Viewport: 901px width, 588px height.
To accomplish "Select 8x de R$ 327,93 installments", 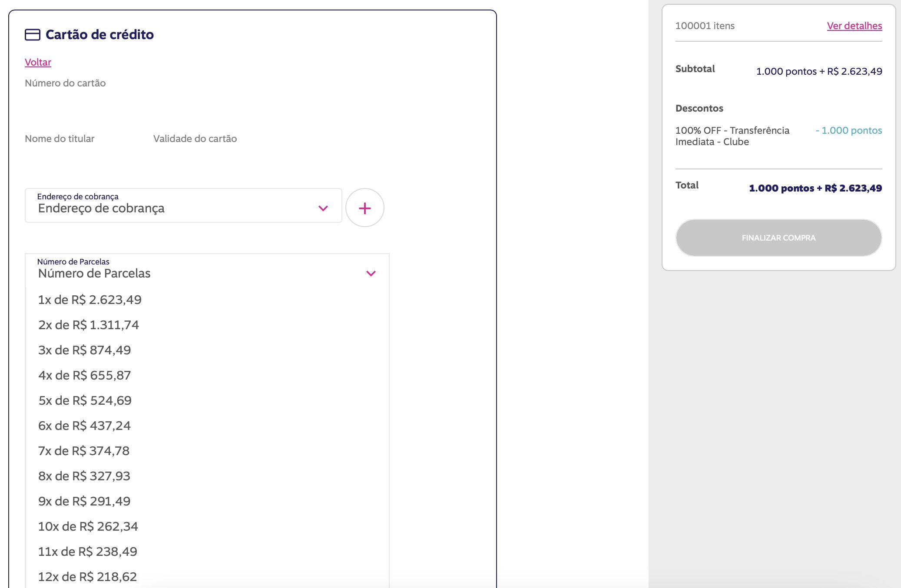I will 207,476.
